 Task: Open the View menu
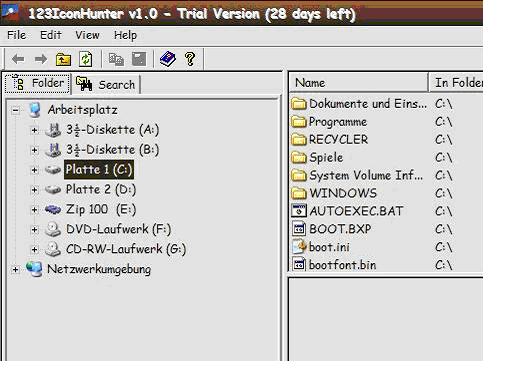click(87, 35)
